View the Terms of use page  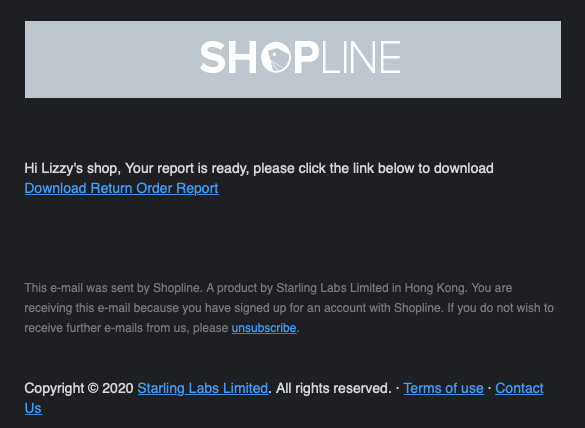click(x=444, y=388)
